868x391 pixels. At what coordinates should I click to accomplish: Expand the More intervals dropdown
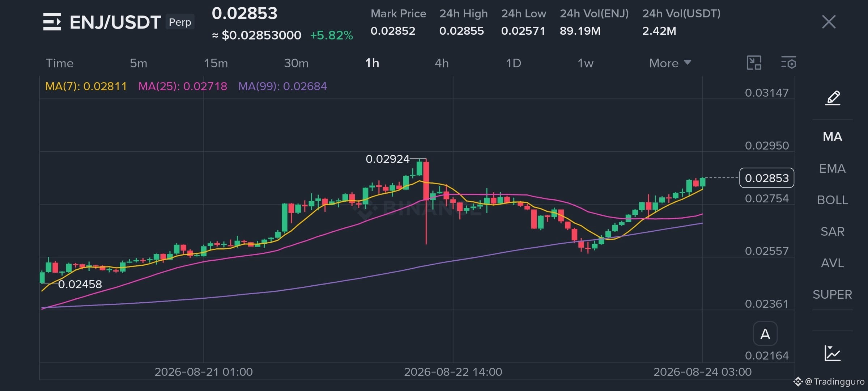tap(670, 63)
